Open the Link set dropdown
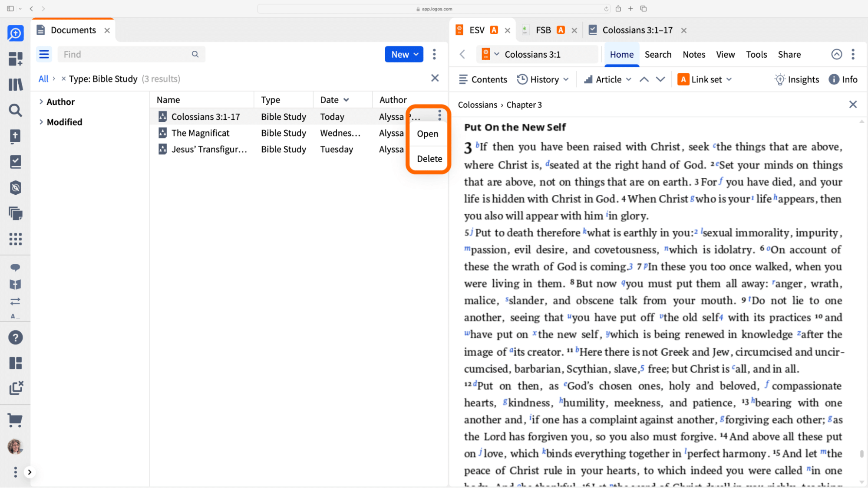Screen dimensions: 868x488 coord(705,79)
